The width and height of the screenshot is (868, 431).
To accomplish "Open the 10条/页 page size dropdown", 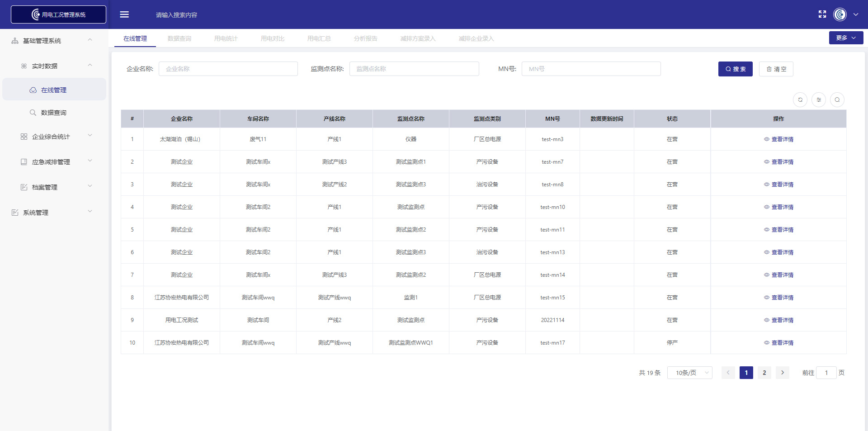I will 689,373.
